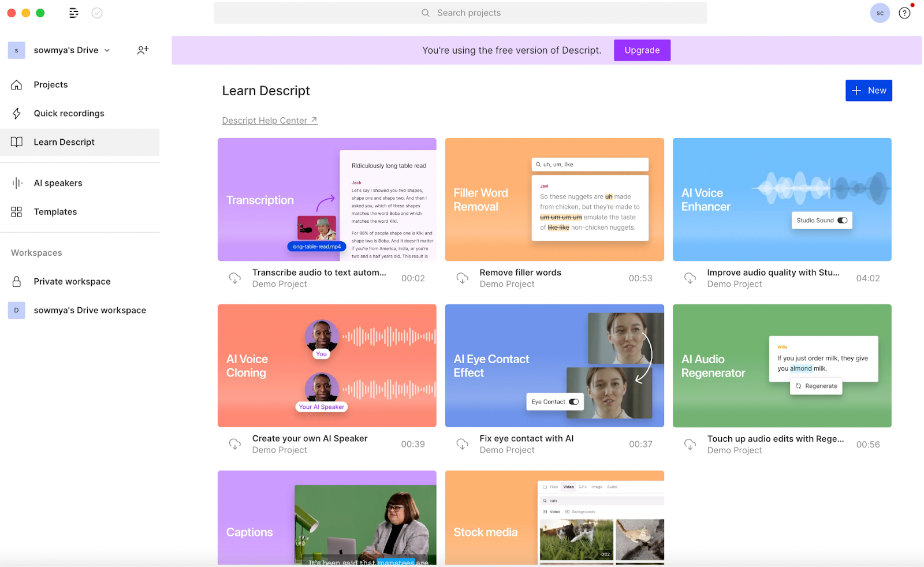Click the sidebar toggle icon in title bar
Image resolution: width=924 pixels, height=567 pixels.
point(74,13)
